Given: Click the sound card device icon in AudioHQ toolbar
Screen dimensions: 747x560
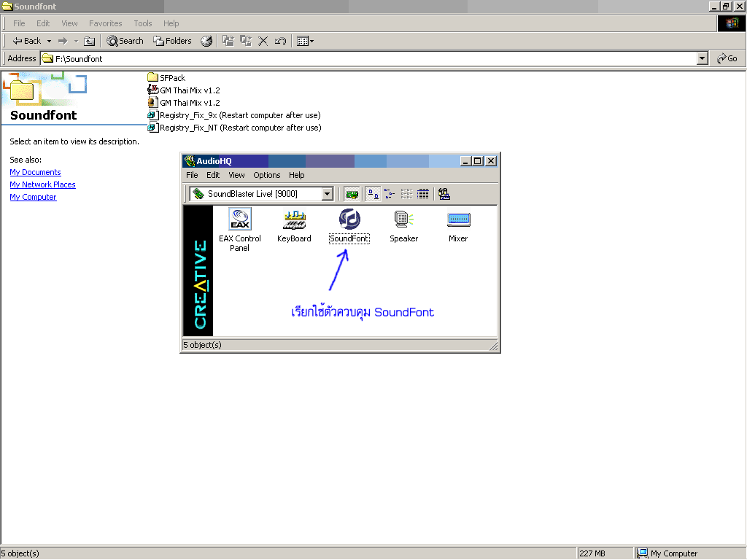Looking at the screenshot, I should 352,194.
